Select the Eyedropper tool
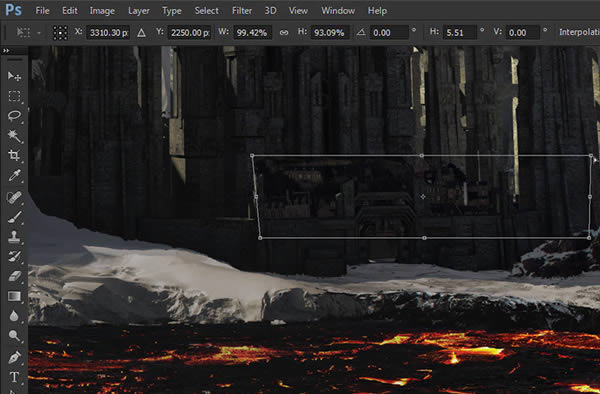This screenshot has height=394, width=600. (x=15, y=176)
